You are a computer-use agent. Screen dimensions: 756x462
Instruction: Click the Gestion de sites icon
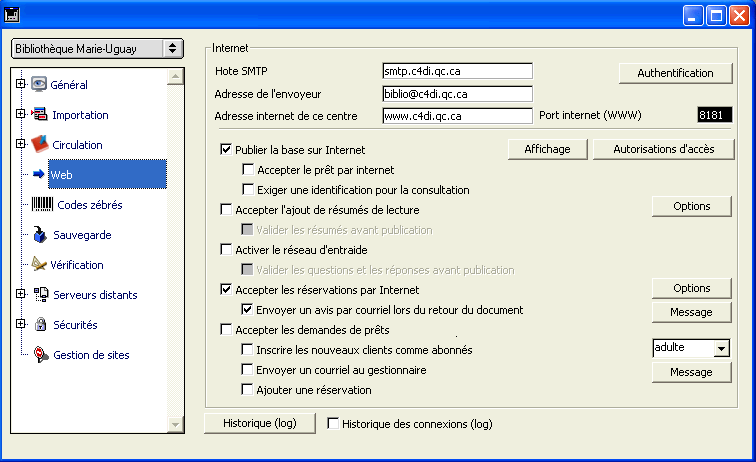(x=40, y=355)
